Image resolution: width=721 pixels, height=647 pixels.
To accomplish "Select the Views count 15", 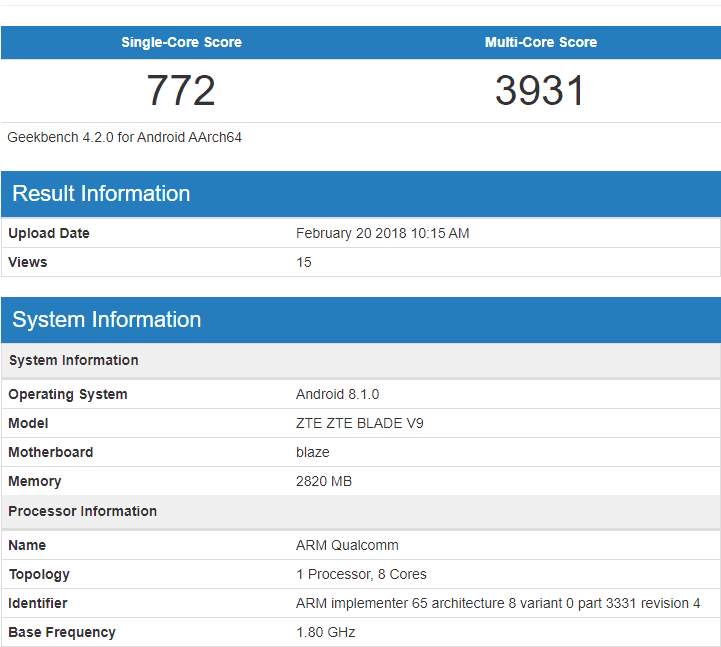I will [x=304, y=262].
